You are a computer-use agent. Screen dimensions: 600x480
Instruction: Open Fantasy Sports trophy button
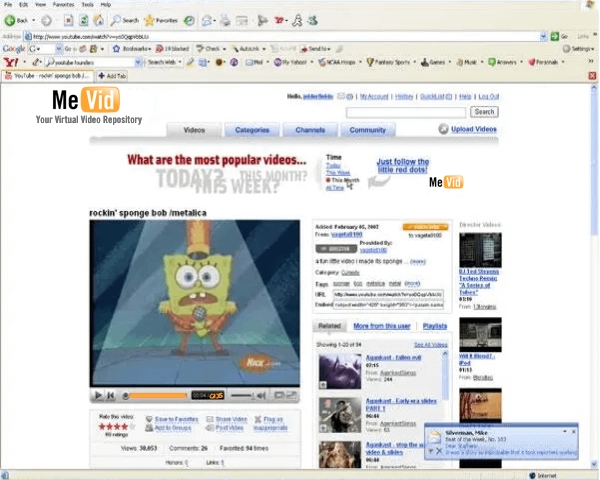(x=388, y=62)
